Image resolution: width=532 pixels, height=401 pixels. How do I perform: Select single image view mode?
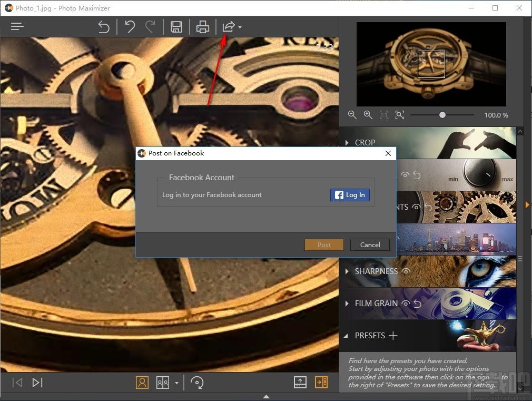tap(142, 383)
